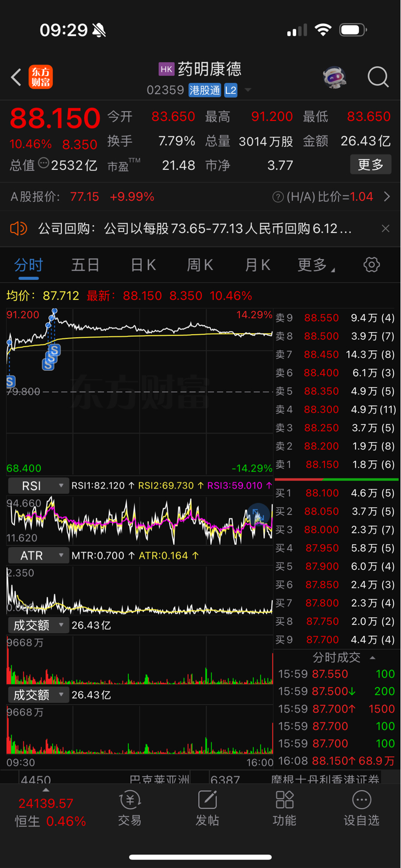
Task: Open the 东方财富 logo home icon
Action: pyautogui.click(x=41, y=77)
